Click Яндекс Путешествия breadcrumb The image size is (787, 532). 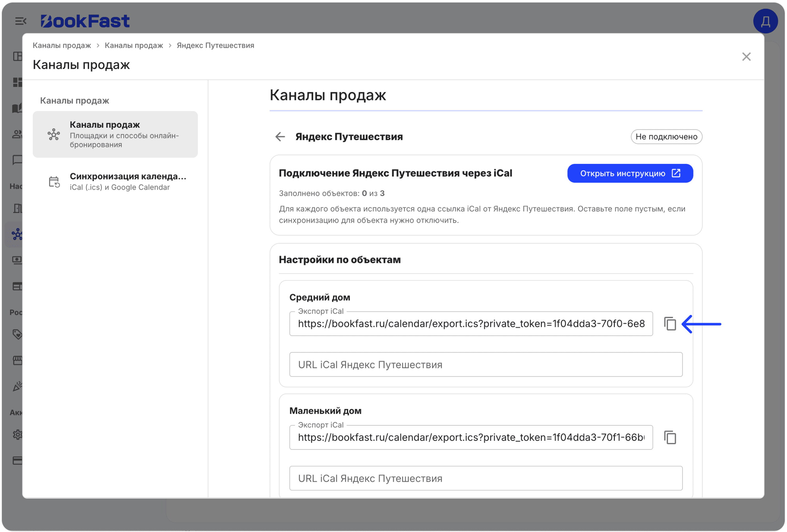click(215, 45)
